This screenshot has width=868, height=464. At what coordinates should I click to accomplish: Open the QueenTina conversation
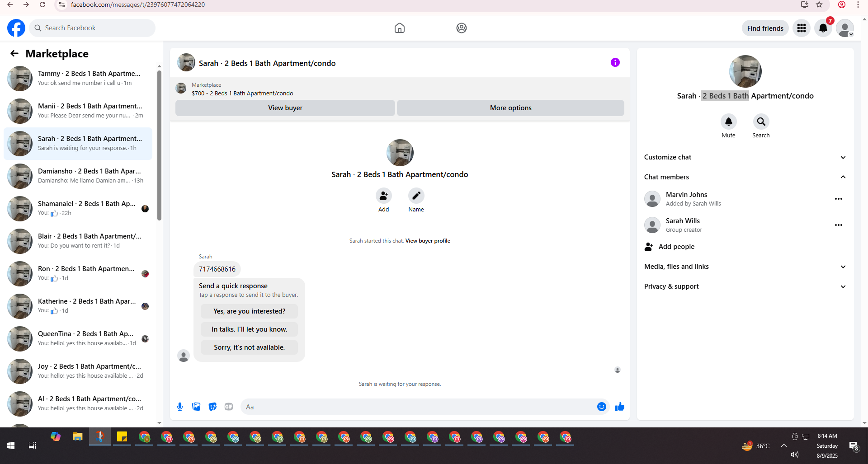tap(78, 339)
